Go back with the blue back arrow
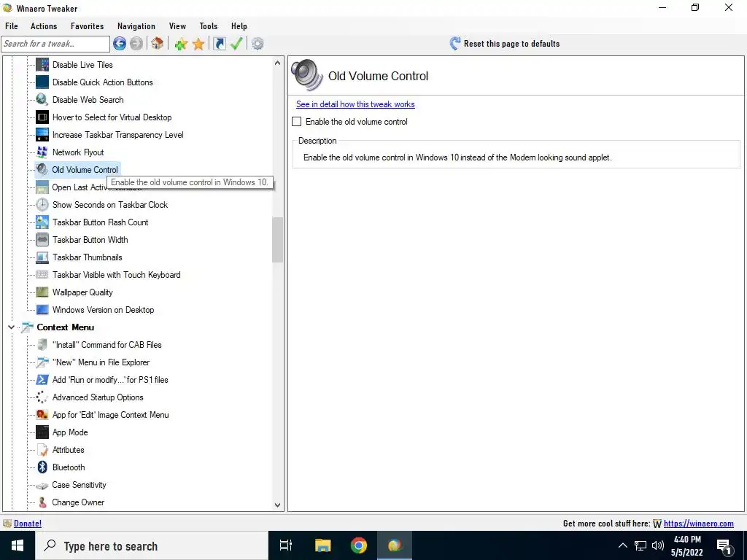The image size is (747, 560). click(x=120, y=44)
